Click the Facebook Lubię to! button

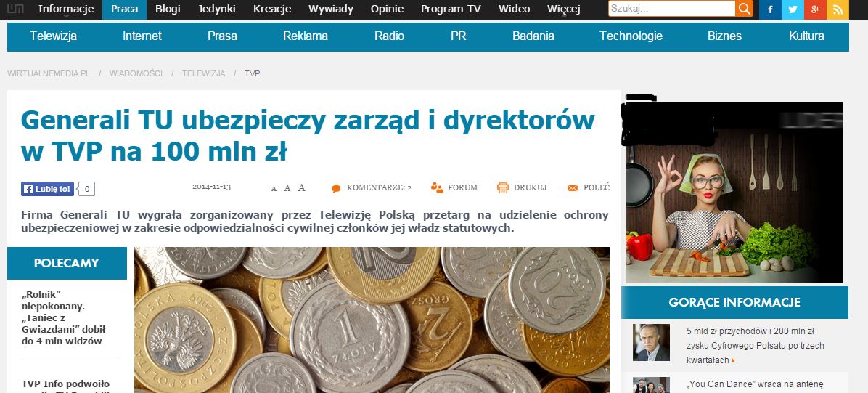click(48, 189)
